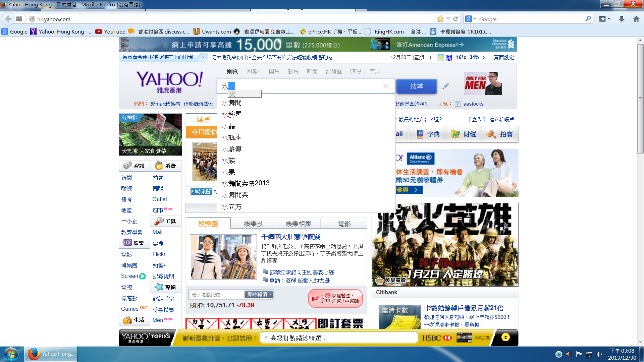Reload the page with the refresh icon
This screenshot has height=362, width=644.
pos(455,19)
